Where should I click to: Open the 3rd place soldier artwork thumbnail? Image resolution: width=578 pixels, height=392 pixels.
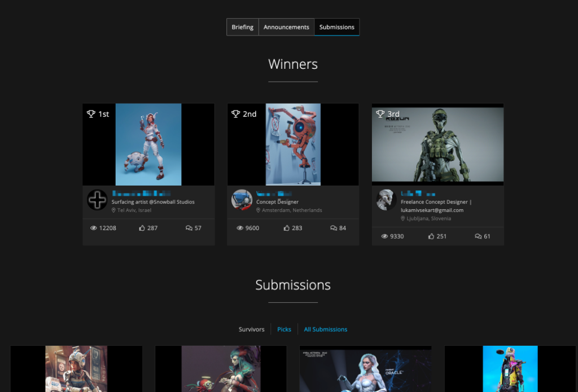(x=437, y=144)
